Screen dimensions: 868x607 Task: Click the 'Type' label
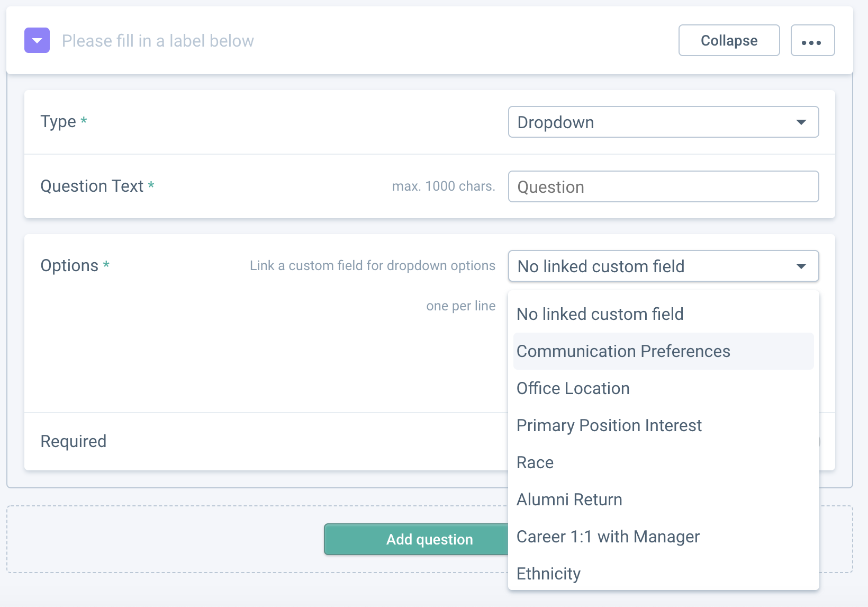(58, 122)
